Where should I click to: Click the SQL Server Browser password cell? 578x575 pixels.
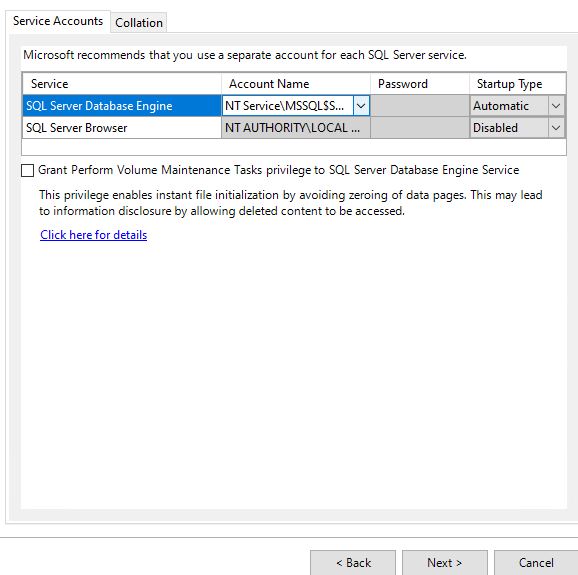(x=420, y=128)
